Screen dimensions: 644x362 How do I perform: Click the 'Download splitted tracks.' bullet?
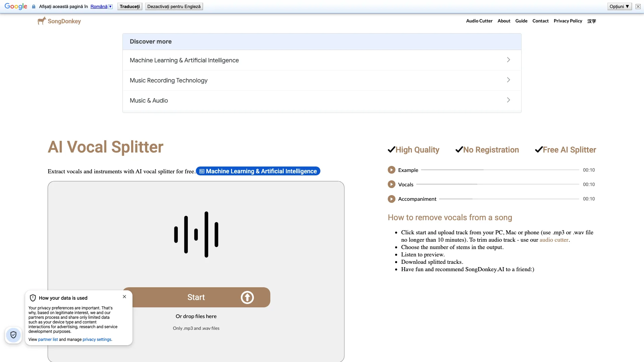(x=432, y=262)
